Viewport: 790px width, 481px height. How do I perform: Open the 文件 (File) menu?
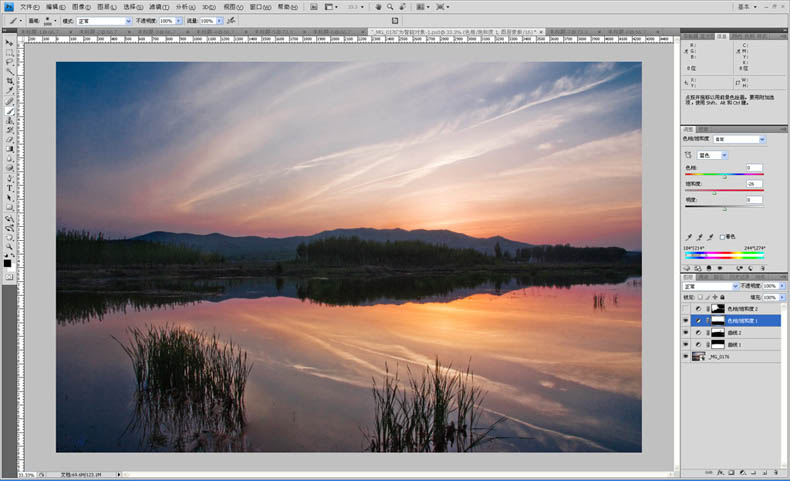coord(29,7)
